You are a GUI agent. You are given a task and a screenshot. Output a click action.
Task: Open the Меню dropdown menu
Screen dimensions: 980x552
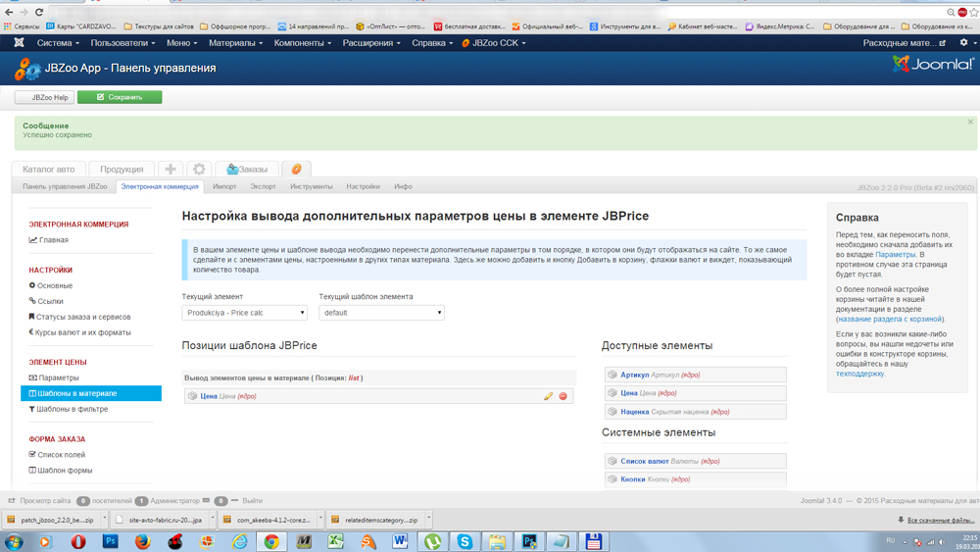coord(181,42)
